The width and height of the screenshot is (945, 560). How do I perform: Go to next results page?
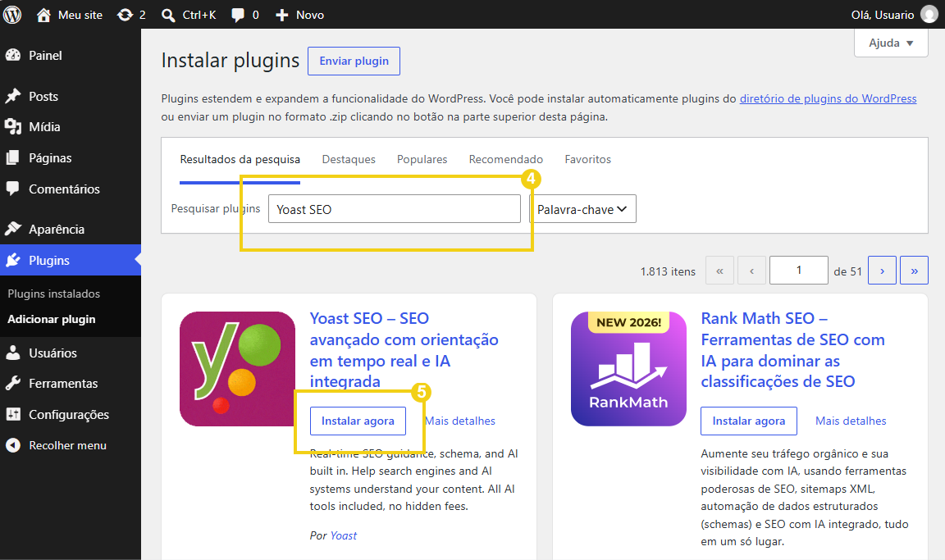(883, 271)
